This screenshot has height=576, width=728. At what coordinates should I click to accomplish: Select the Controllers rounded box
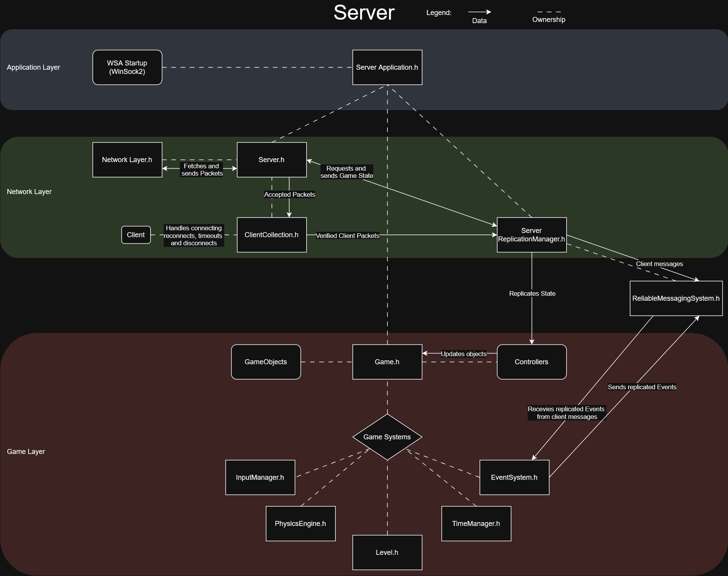click(532, 362)
